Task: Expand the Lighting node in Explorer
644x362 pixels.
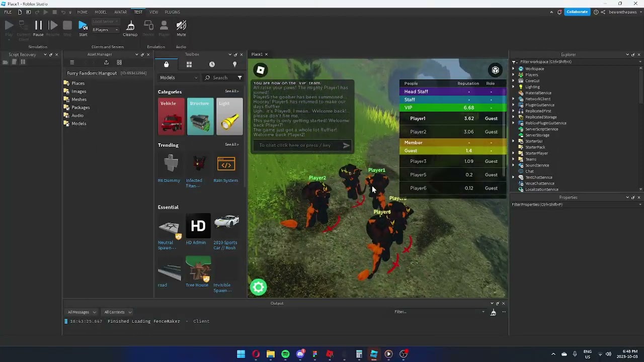Action: pos(514,87)
